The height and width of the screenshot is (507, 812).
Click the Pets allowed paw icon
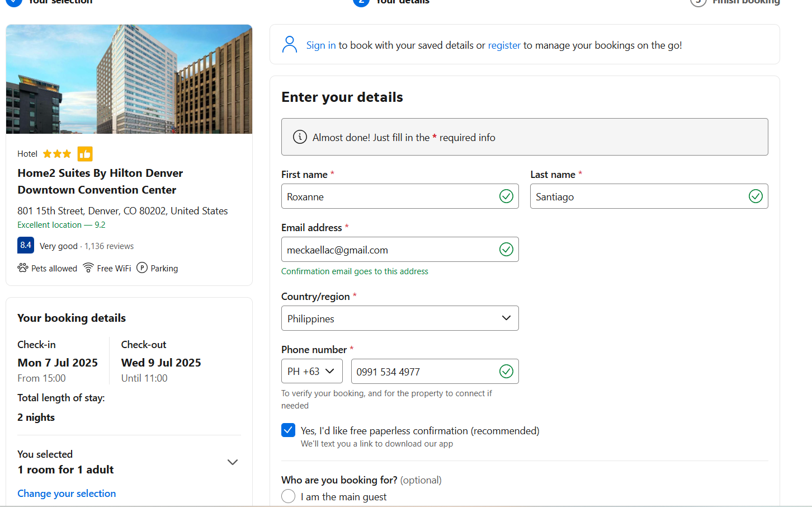pyautogui.click(x=23, y=268)
